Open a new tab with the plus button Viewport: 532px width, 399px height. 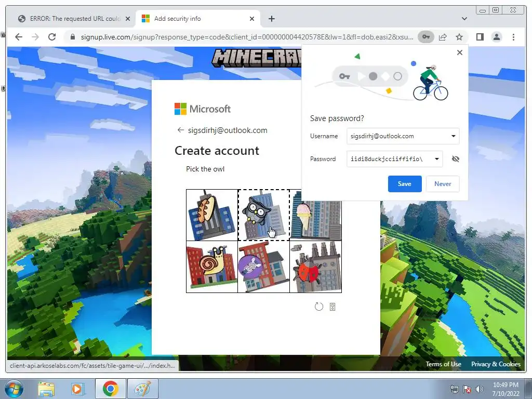pyautogui.click(x=271, y=19)
